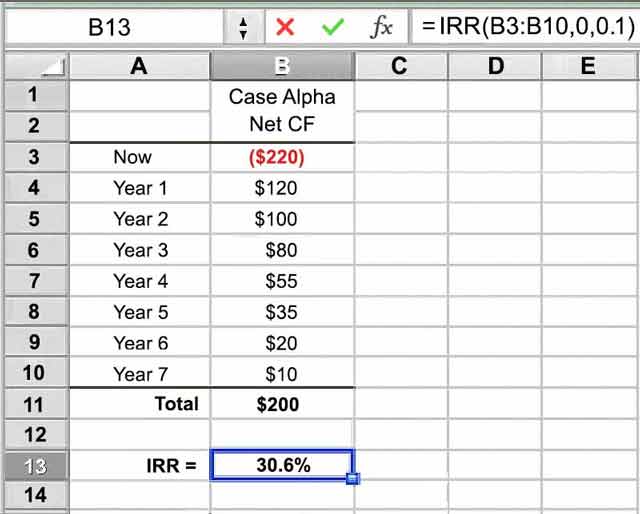The height and width of the screenshot is (514, 640).
Task: Click the fill handle on cell B13
Action: tap(352, 480)
